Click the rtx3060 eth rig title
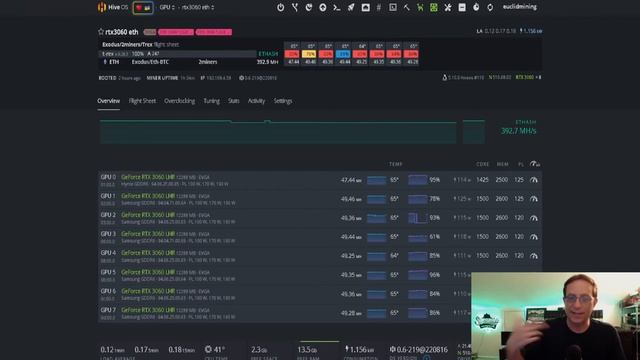The width and height of the screenshot is (640, 360). (122, 32)
